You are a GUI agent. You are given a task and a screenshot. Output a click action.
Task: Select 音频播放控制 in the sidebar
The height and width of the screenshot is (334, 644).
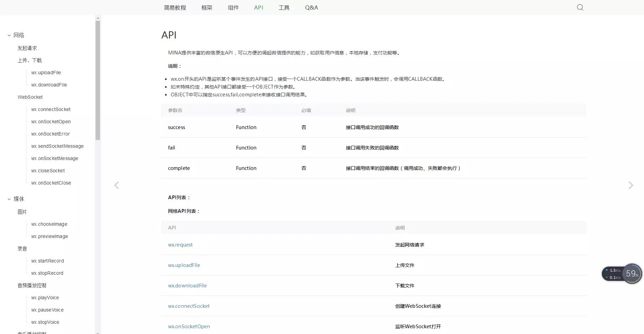tap(32, 285)
